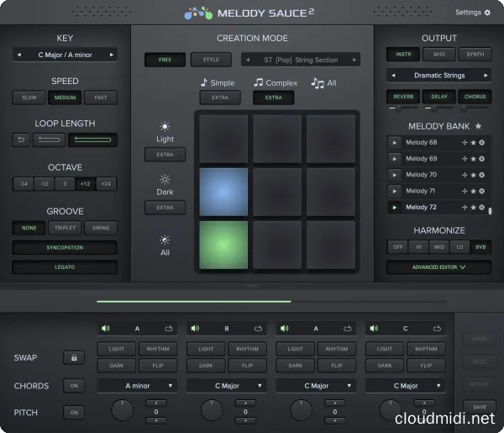Viewport: 504px width, 433px height.
Task: Click the loop length undo arrow icon
Action: (20, 140)
